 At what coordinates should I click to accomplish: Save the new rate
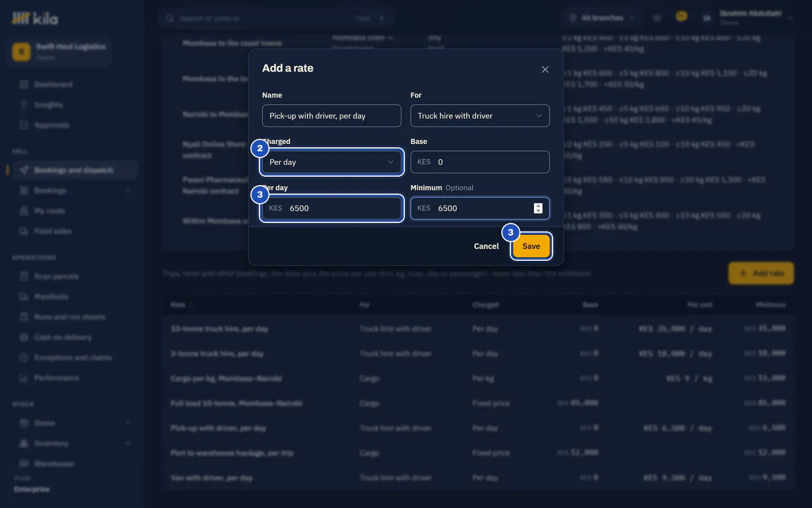(531, 246)
